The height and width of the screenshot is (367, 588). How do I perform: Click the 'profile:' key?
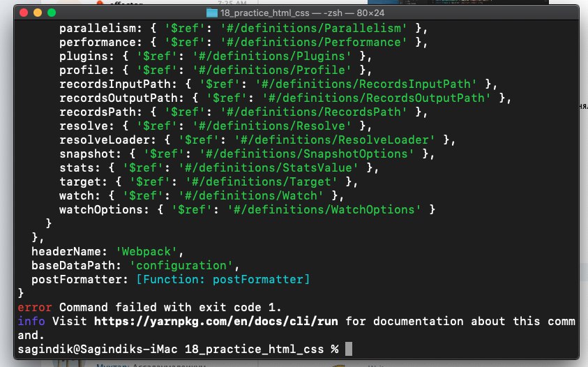point(86,70)
